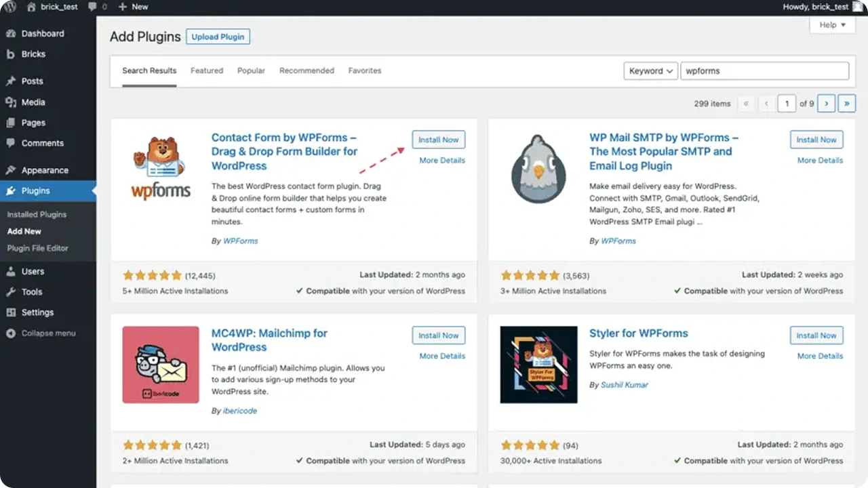The image size is (868, 488).
Task: Expand the Help dropdown tab
Action: coord(832,25)
